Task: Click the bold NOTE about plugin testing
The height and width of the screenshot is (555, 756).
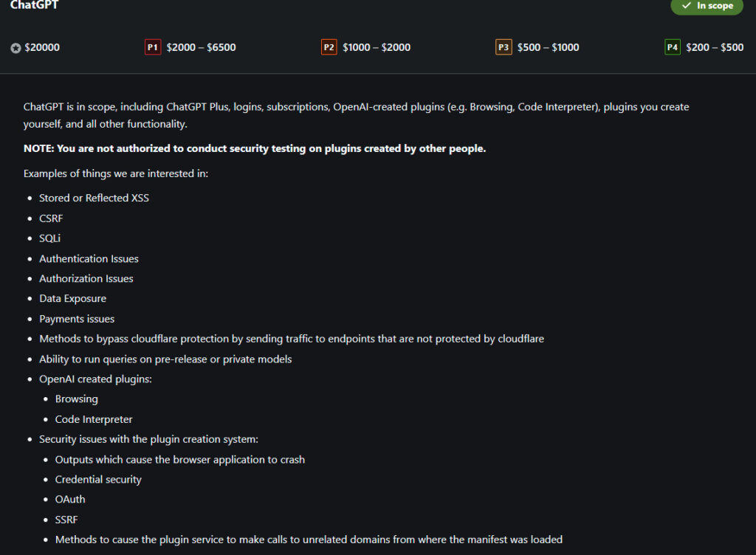Action: click(255, 148)
